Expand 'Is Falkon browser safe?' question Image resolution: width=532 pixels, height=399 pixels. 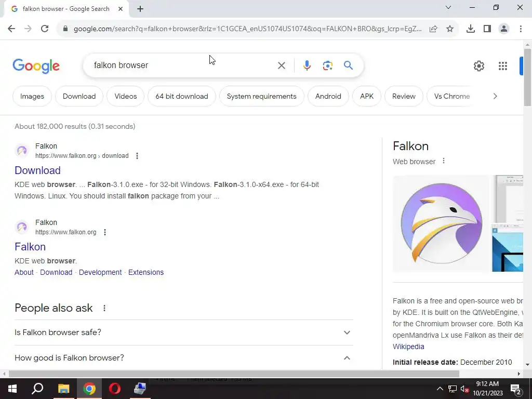click(x=184, y=332)
